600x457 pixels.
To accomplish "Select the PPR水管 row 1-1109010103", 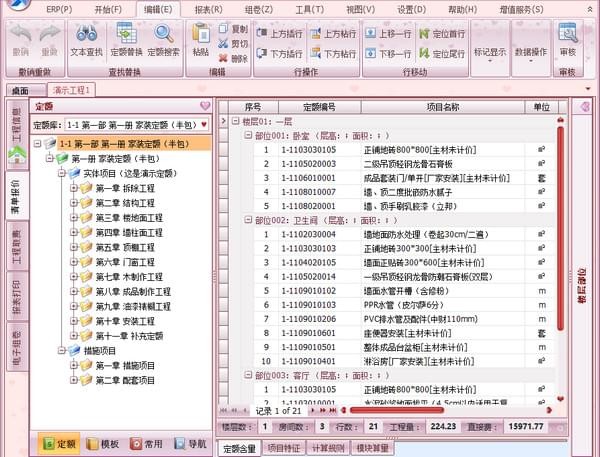I will [393, 305].
